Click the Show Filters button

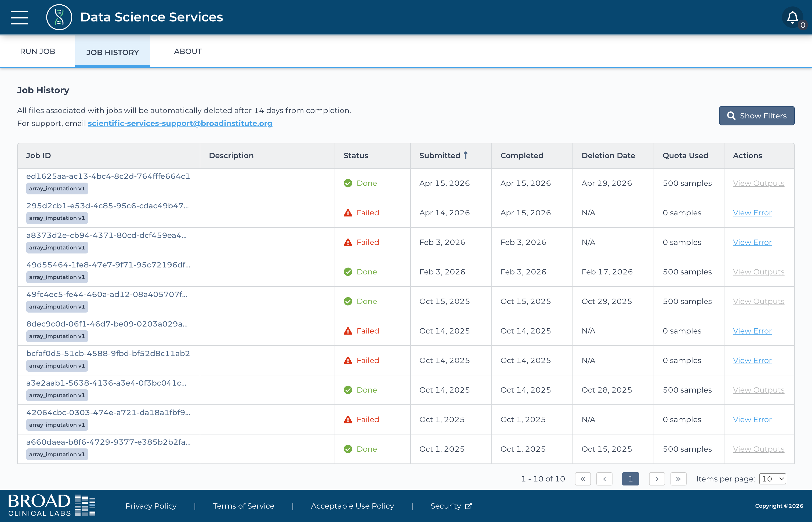tap(757, 116)
